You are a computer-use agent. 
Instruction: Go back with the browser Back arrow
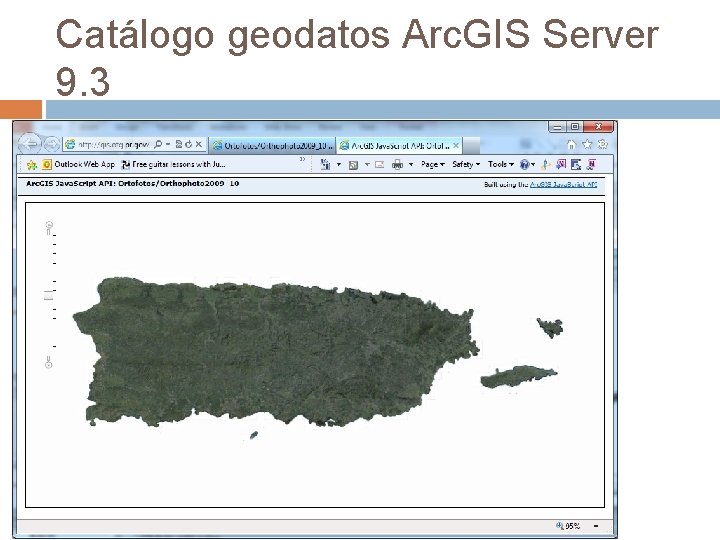tap(30, 144)
